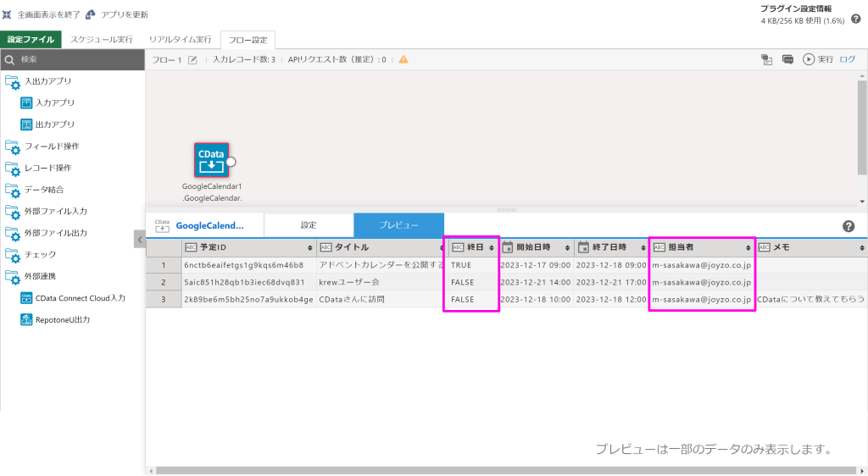This screenshot has width=868, height=476.
Task: Expand the 外部ファイル入力 category
Action: coord(47,211)
